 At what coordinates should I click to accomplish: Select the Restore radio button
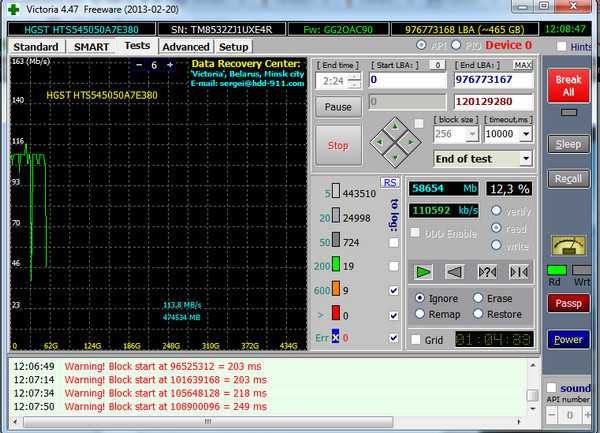[478, 314]
